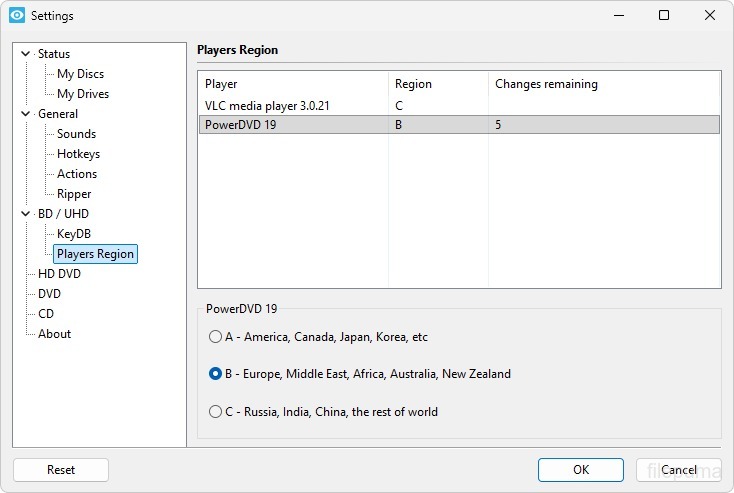Open My Discs in the sidebar
The image size is (734, 493).
click(80, 74)
